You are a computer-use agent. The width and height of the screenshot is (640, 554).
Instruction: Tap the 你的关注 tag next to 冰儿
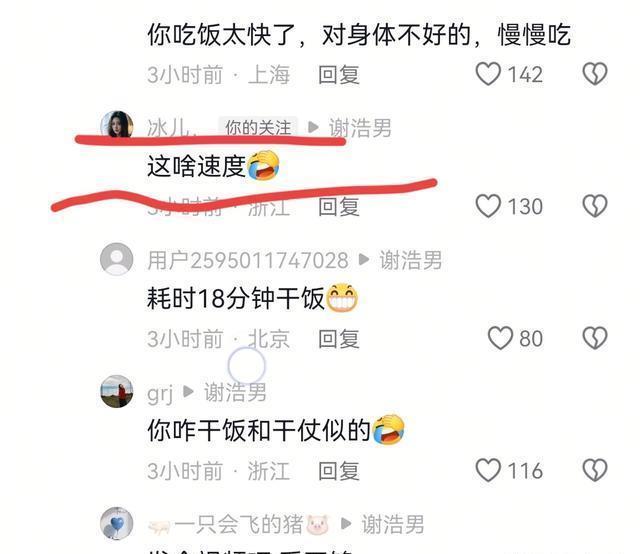coord(258,127)
